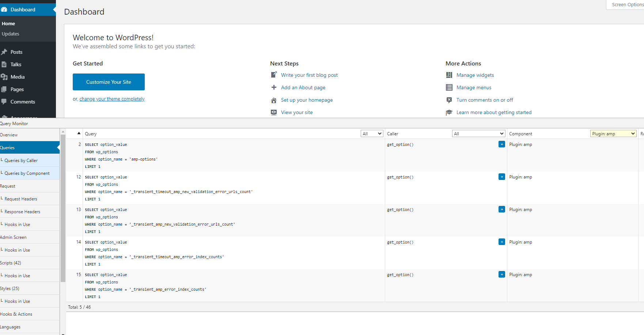Open the Languages panel

point(30,327)
